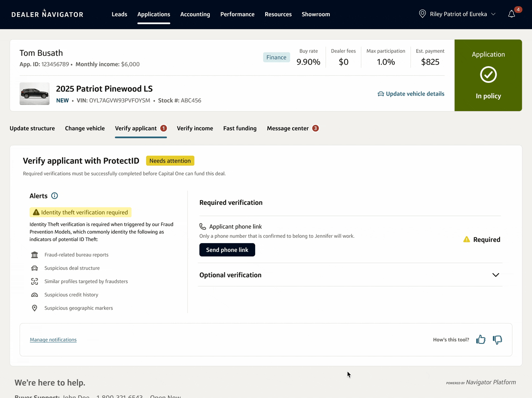Screen dimensions: 532x398
Task: Give thumbs up feedback for this tool
Action: point(481,340)
